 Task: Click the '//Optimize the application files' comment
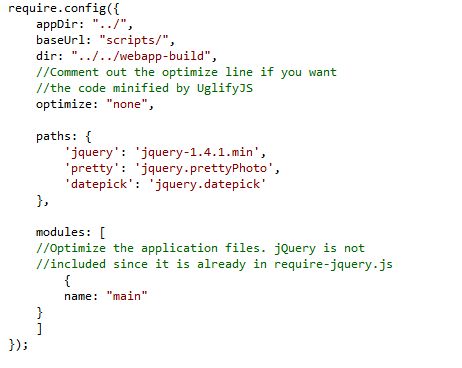point(200,248)
